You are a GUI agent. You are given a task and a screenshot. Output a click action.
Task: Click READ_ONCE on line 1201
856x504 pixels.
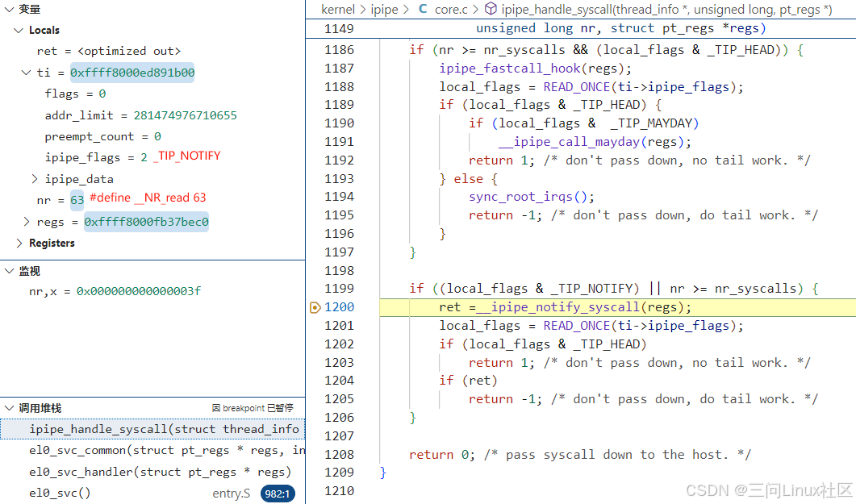click(577, 326)
